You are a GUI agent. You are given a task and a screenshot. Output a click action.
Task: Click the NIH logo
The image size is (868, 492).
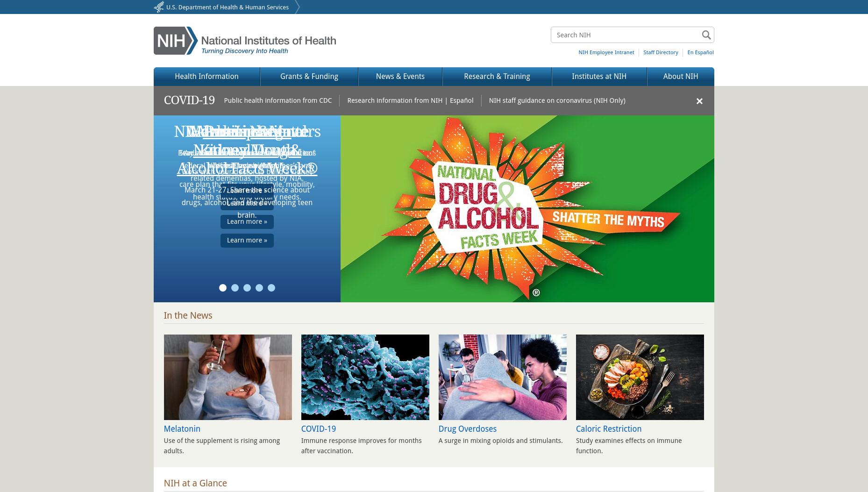click(x=245, y=41)
